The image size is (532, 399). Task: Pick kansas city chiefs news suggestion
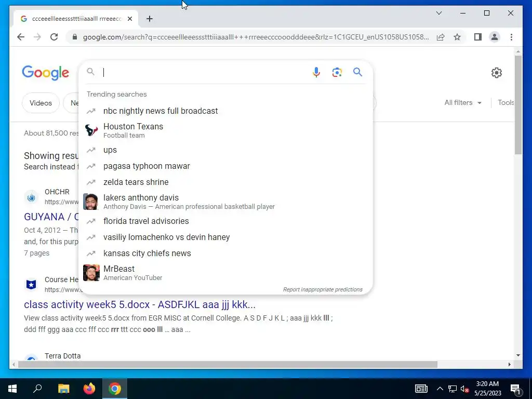(225, 254)
